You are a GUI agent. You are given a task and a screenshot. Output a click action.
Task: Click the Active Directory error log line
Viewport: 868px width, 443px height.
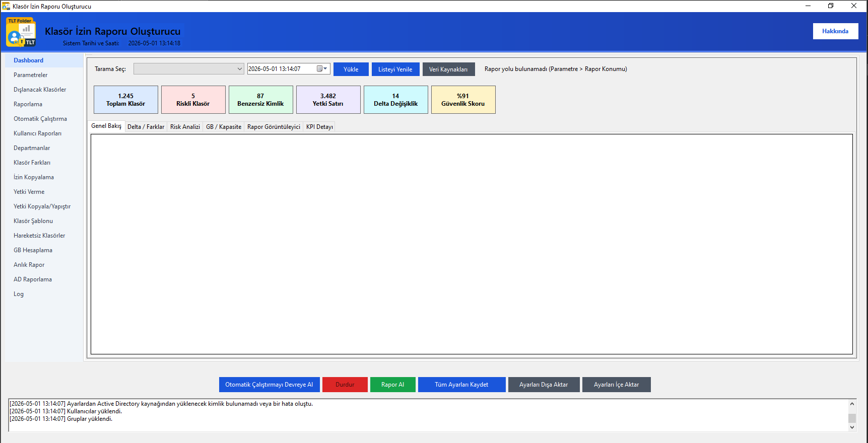coord(161,404)
